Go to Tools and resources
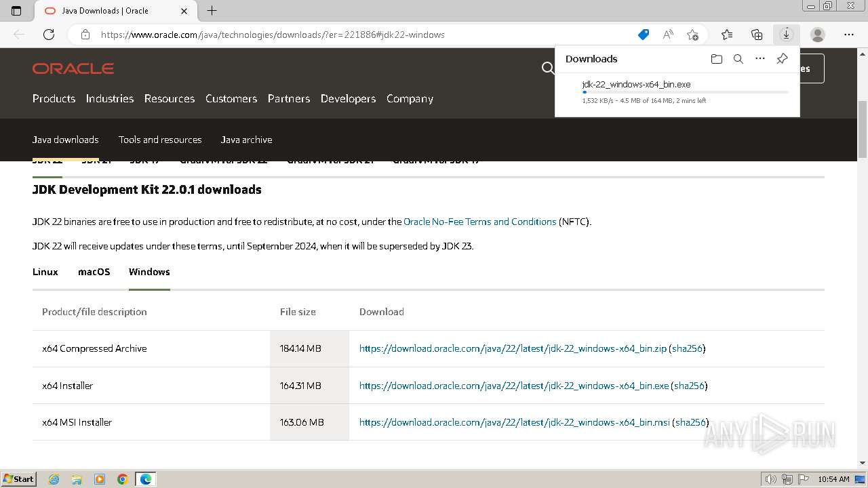 (x=160, y=140)
